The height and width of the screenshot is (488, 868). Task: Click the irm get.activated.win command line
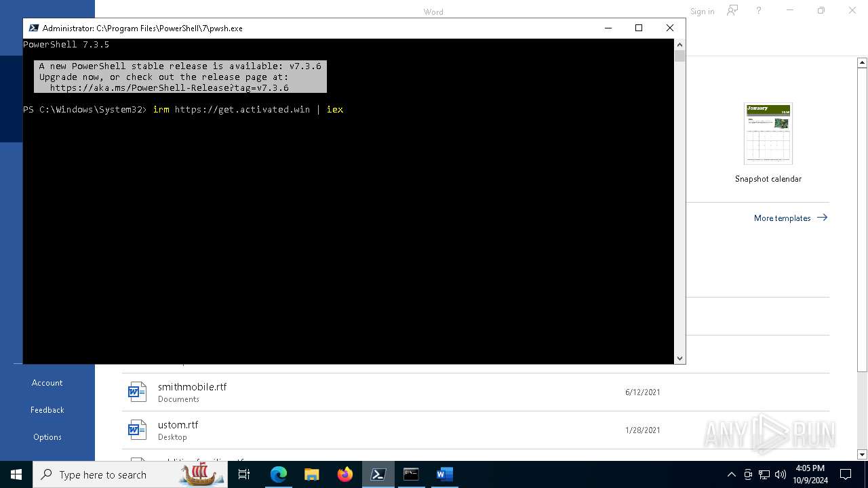point(248,109)
